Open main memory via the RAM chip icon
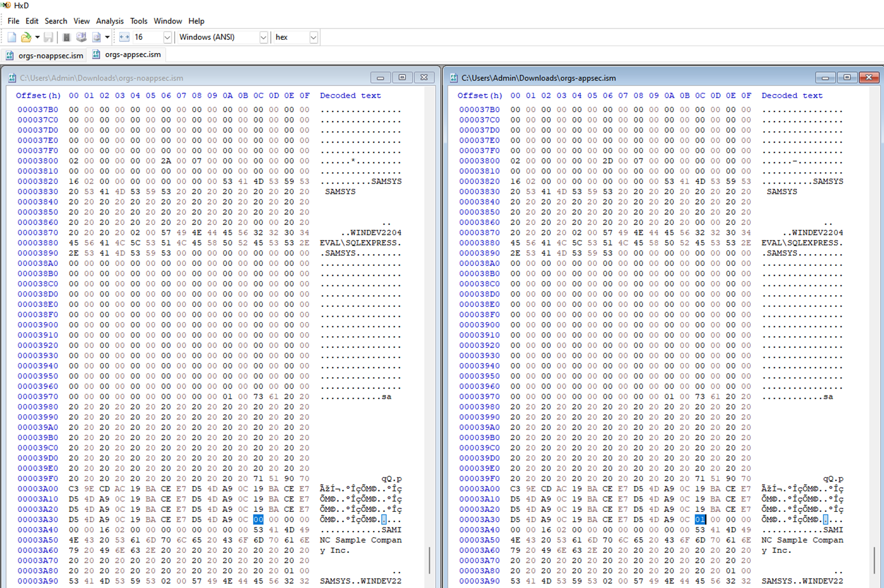 point(67,37)
